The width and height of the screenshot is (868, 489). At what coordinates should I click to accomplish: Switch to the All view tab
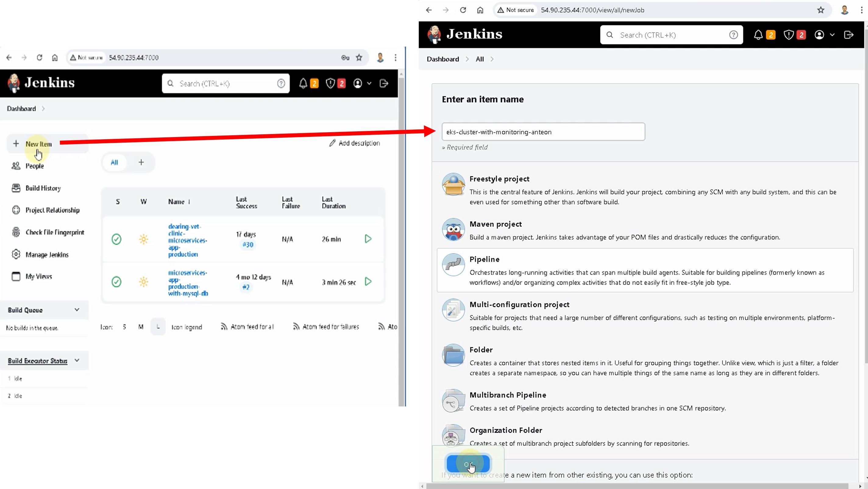coord(114,162)
